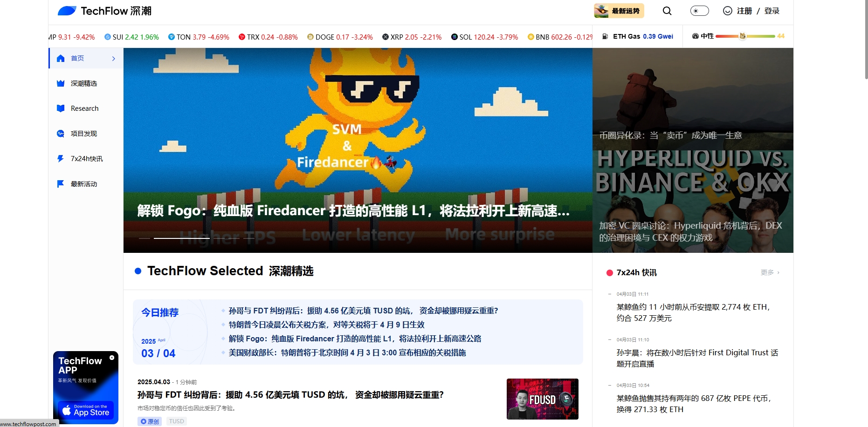This screenshot has height=427, width=868.
Task: Open the 最新运势 fortune banner
Action: pos(619,11)
